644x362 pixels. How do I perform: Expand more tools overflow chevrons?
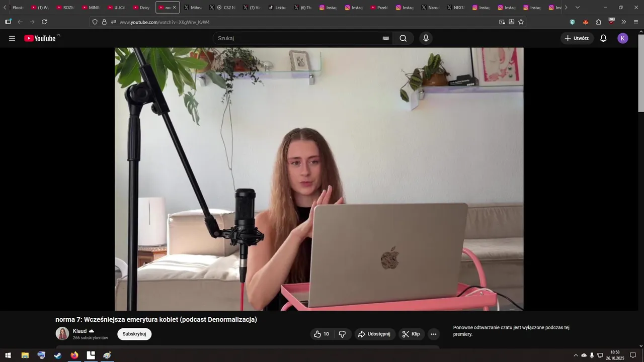624,22
